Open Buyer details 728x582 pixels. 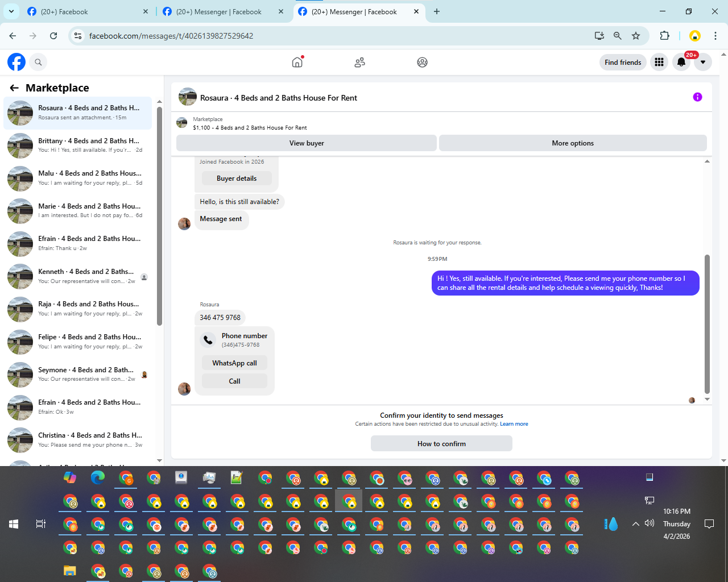[237, 178]
